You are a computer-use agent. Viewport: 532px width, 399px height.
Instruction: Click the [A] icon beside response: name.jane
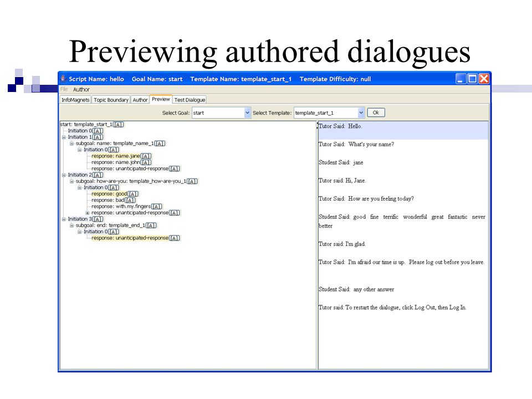click(x=146, y=156)
